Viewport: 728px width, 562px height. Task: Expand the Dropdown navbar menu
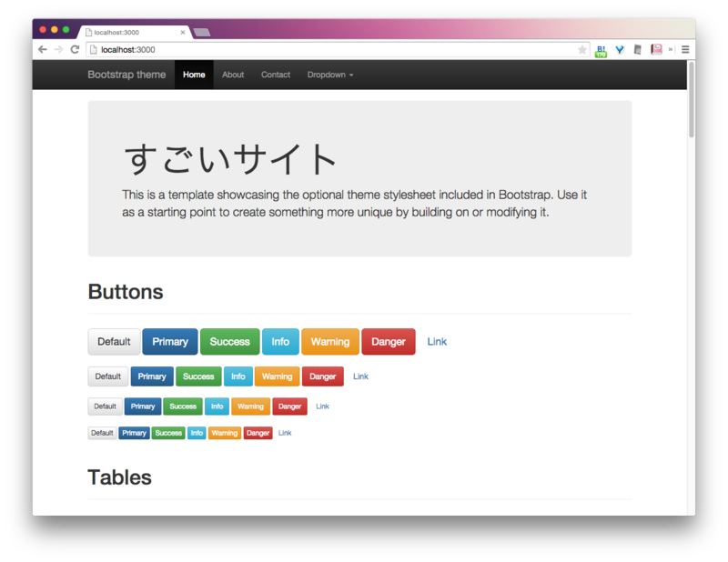point(330,75)
